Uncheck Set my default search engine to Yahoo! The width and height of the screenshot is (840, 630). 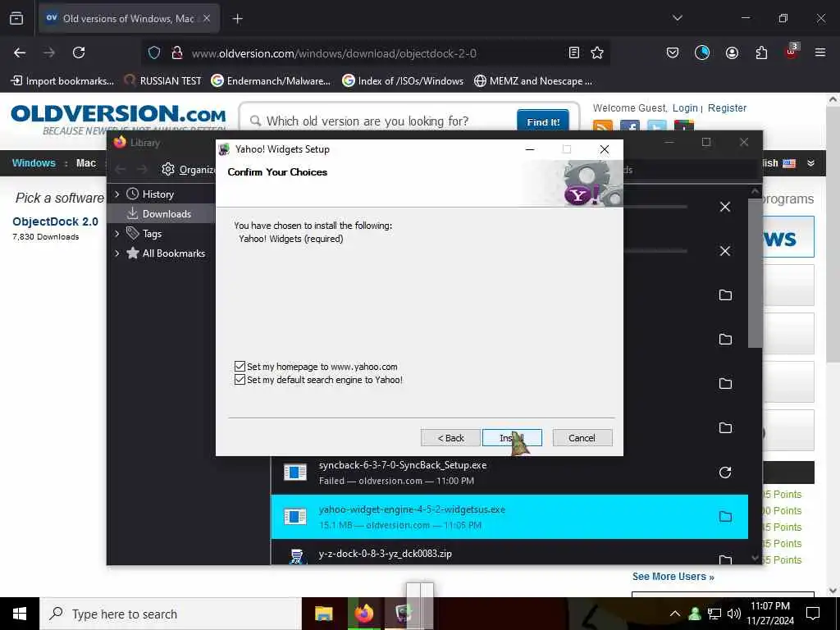click(240, 379)
